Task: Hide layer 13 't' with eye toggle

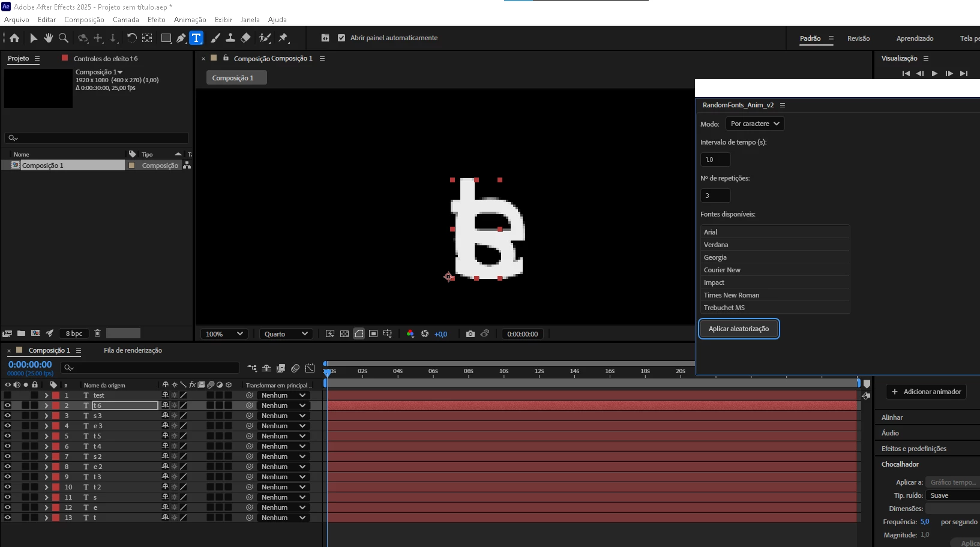Action: pos(8,518)
